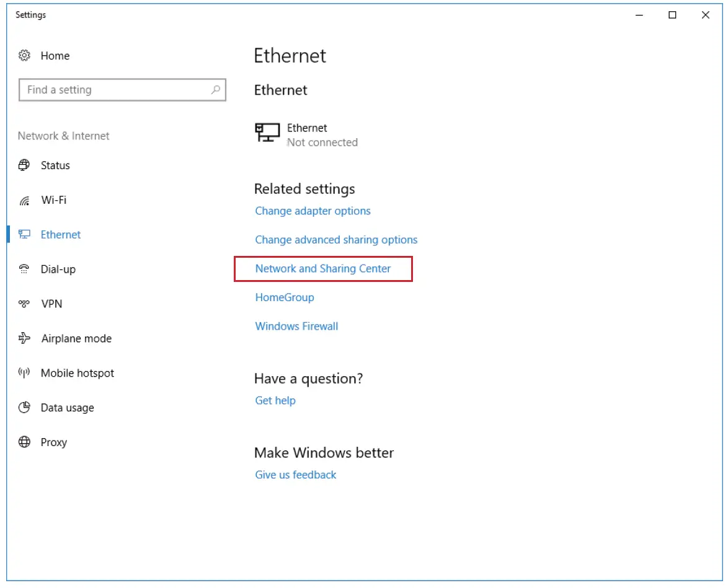The width and height of the screenshot is (728, 588).
Task: Click the search magnifier icon
Action: click(x=215, y=90)
